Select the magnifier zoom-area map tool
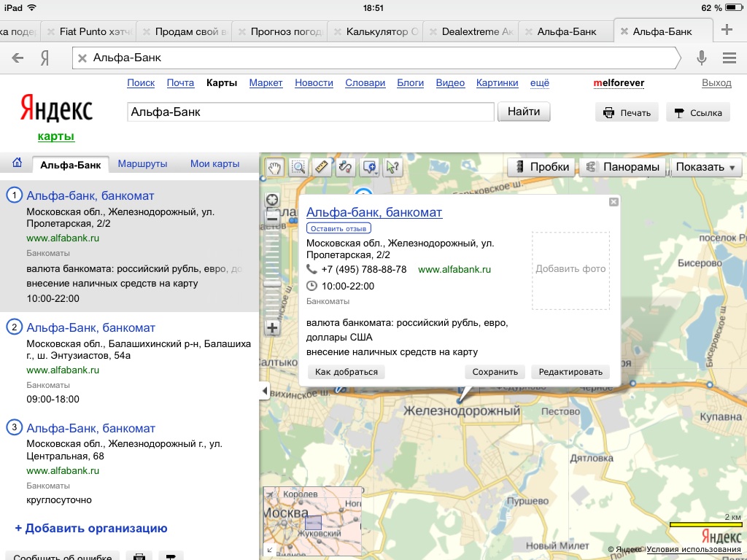This screenshot has width=747, height=560. click(298, 167)
